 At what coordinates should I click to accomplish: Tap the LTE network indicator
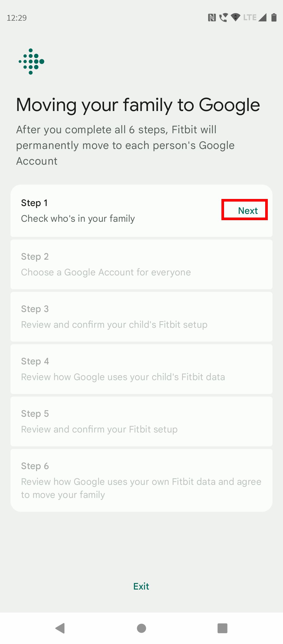250,17
